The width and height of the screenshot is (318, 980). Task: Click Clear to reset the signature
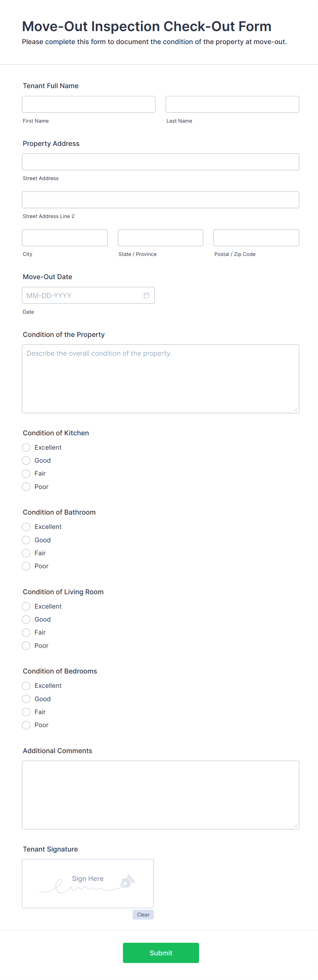(143, 915)
